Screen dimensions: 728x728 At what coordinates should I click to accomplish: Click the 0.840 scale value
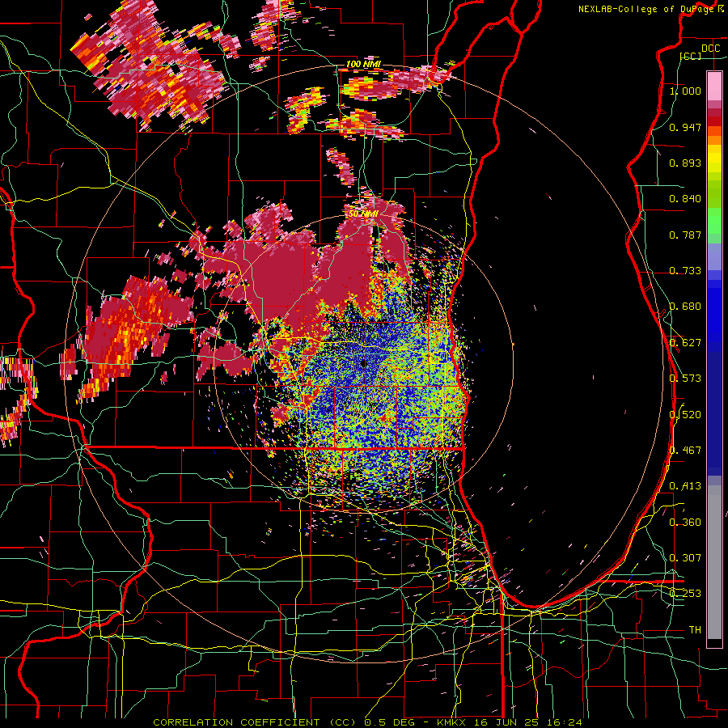pyautogui.click(x=685, y=199)
